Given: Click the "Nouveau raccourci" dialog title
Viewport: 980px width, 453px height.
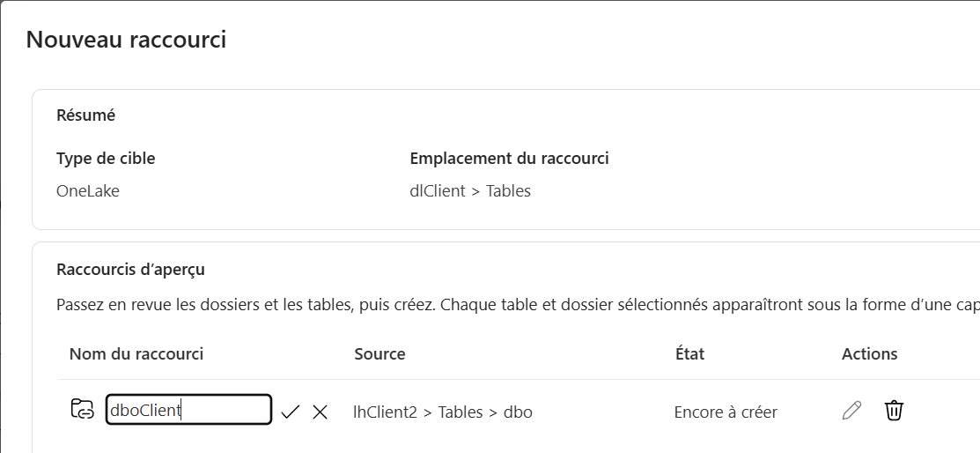Looking at the screenshot, I should tap(126, 39).
